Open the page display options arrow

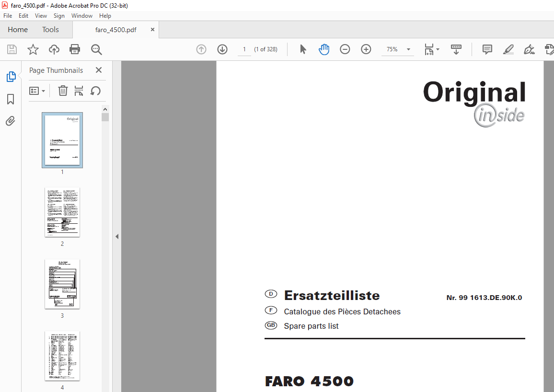tap(438, 49)
